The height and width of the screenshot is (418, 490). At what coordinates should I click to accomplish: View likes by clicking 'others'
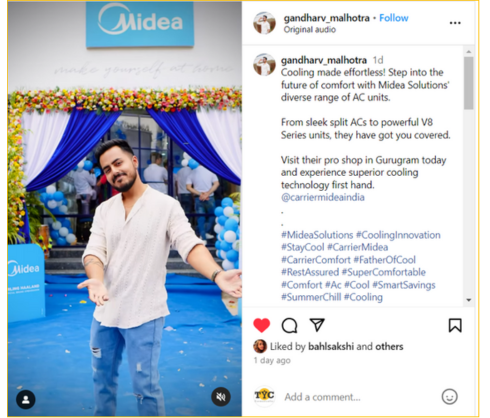click(389, 347)
